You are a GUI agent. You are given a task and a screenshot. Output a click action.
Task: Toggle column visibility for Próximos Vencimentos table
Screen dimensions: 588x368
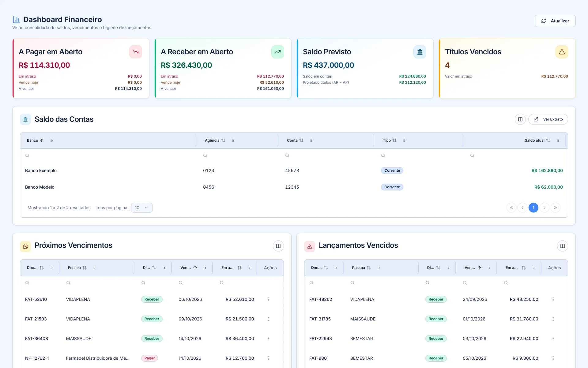click(x=278, y=246)
